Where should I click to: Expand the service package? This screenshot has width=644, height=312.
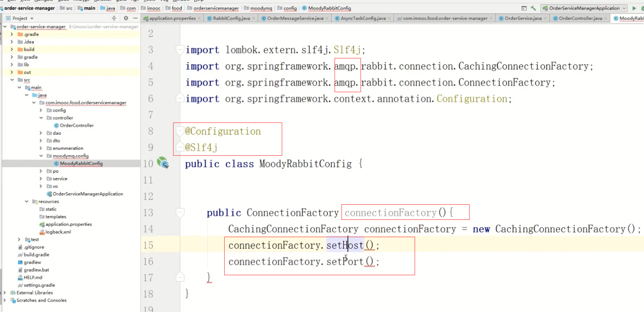(x=41, y=179)
